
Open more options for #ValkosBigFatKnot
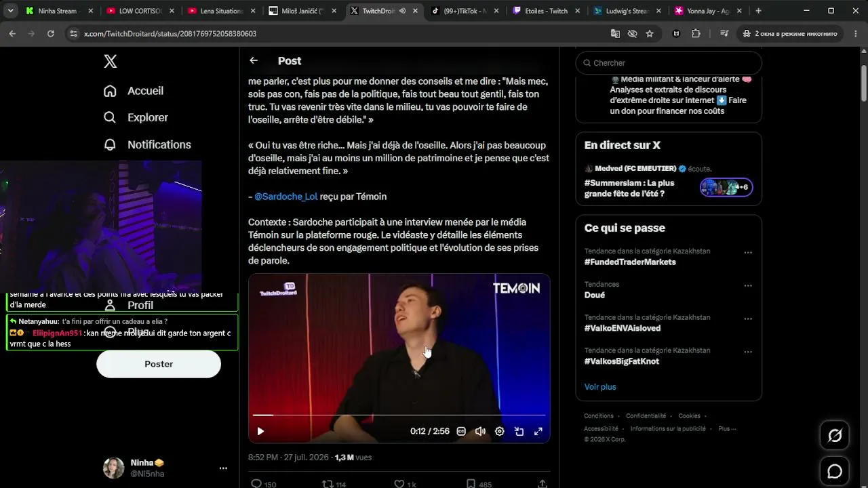(x=748, y=352)
